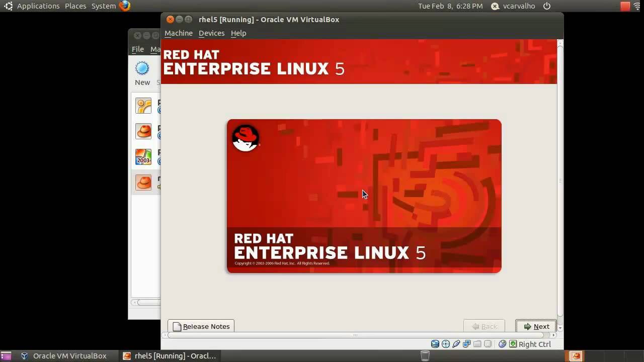This screenshot has height=362, width=644.
Task: Click the Manager window horizontal scrollbar
Action: click(148, 302)
